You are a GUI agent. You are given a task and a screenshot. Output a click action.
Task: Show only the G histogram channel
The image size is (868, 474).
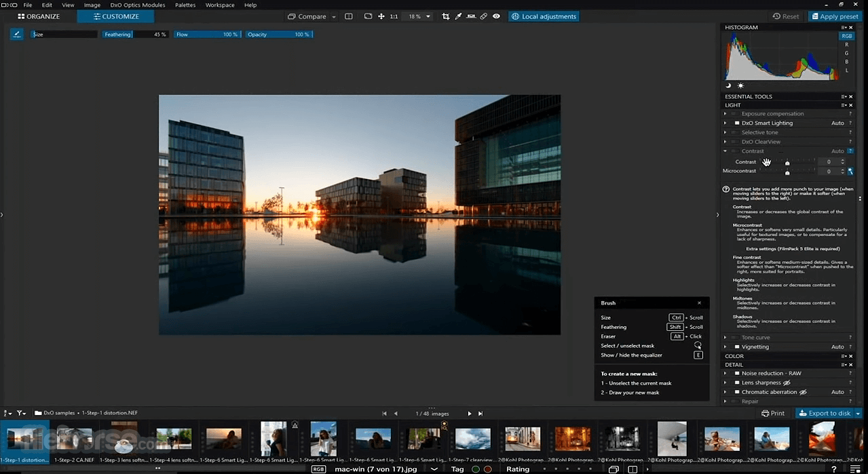[x=846, y=53]
